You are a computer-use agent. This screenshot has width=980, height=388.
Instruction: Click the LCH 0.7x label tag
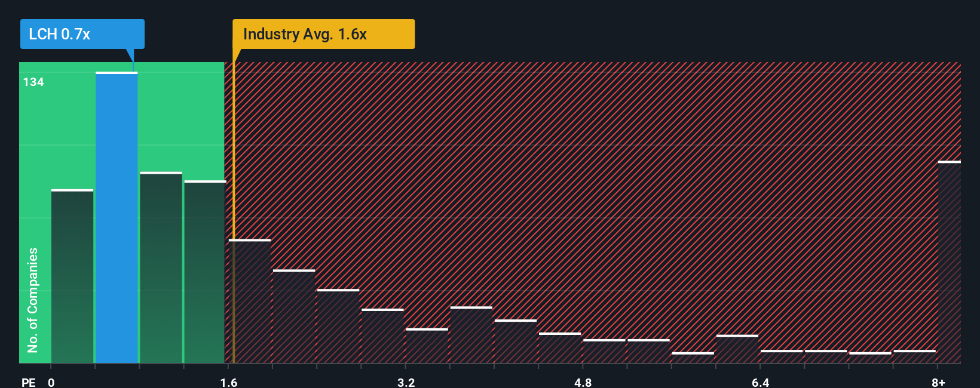(82, 34)
